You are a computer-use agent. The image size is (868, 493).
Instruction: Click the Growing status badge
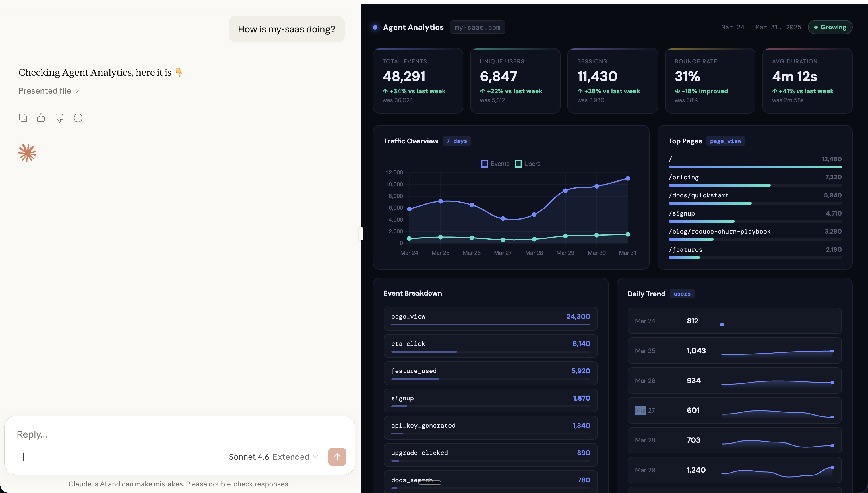click(830, 27)
